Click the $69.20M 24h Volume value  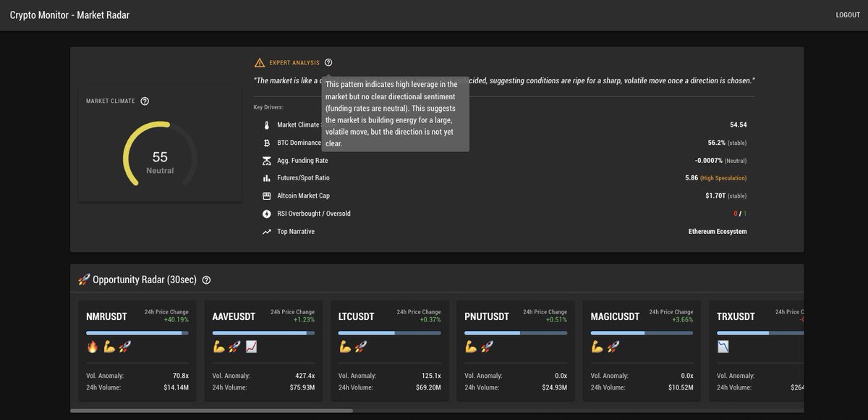428,387
